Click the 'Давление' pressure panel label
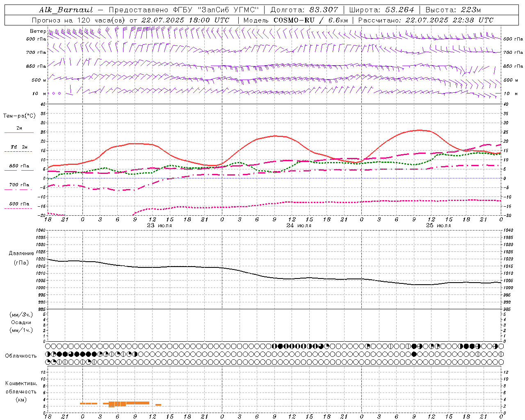Image resolution: width=525 pixels, height=420 pixels. click(x=21, y=253)
